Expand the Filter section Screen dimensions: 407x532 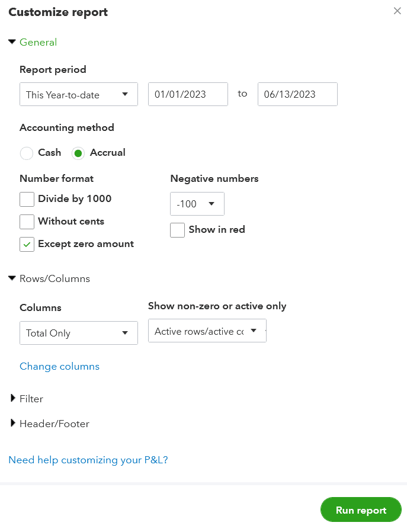point(13,399)
